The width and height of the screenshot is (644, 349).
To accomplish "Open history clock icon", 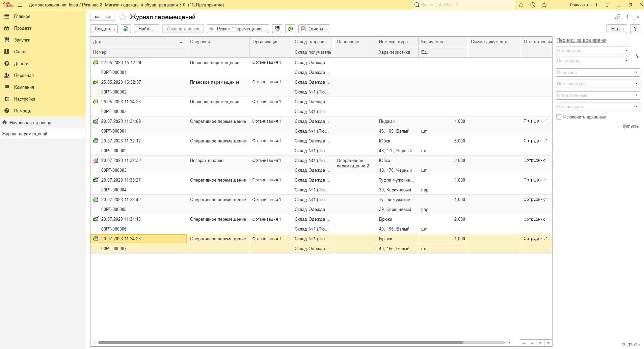I will (x=532, y=5).
